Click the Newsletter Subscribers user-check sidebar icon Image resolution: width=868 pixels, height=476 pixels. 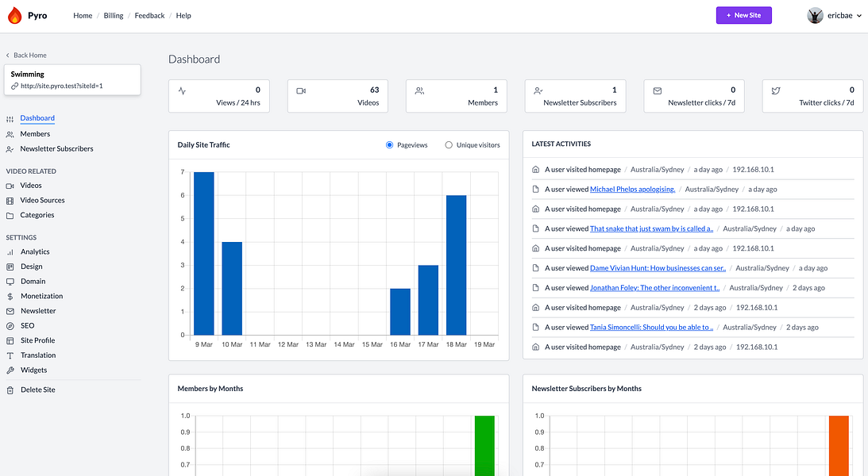coord(10,149)
